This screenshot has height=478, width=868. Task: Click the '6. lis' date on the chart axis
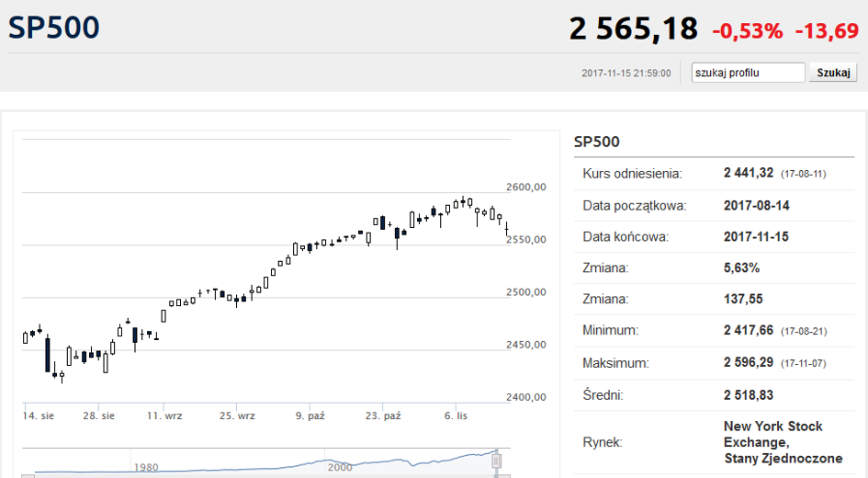pyautogui.click(x=456, y=415)
